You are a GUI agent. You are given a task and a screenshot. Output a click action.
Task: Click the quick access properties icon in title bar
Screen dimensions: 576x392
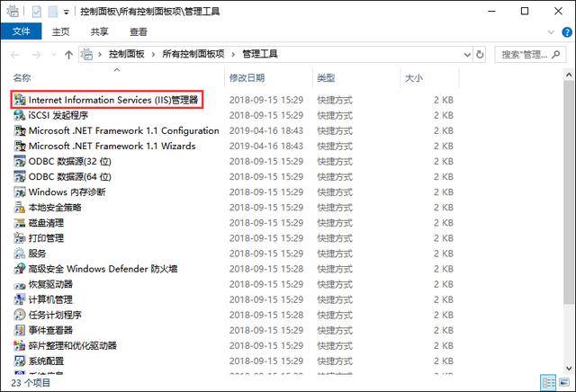pyautogui.click(x=36, y=12)
